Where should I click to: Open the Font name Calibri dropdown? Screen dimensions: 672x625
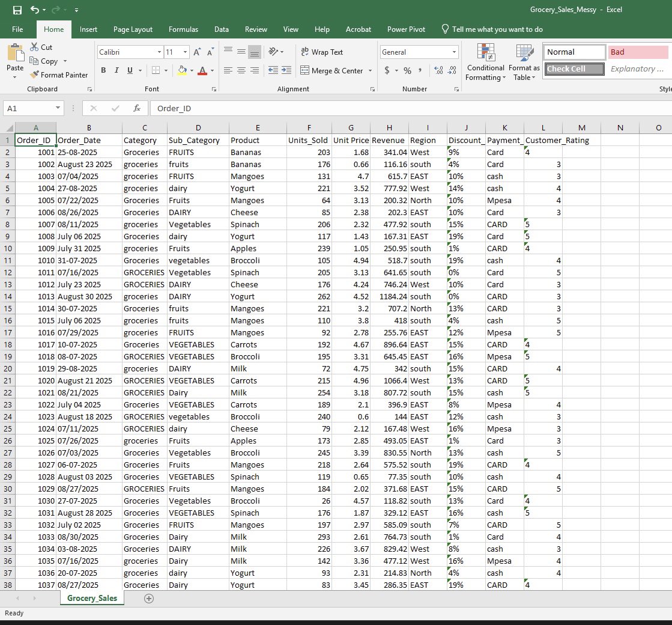(x=159, y=52)
